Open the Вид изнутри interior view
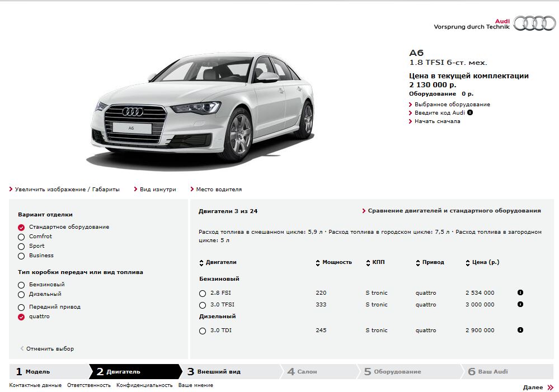Image resolution: width=559 pixels, height=392 pixels. (x=155, y=189)
